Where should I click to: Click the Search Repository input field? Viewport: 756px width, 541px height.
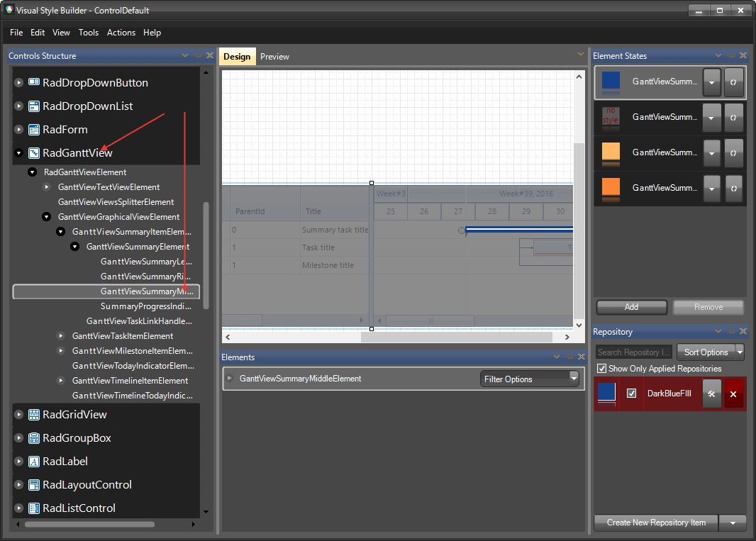(633, 352)
